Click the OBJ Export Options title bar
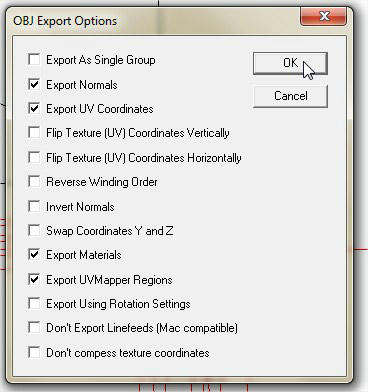This screenshot has height=392, width=368. pos(153,21)
